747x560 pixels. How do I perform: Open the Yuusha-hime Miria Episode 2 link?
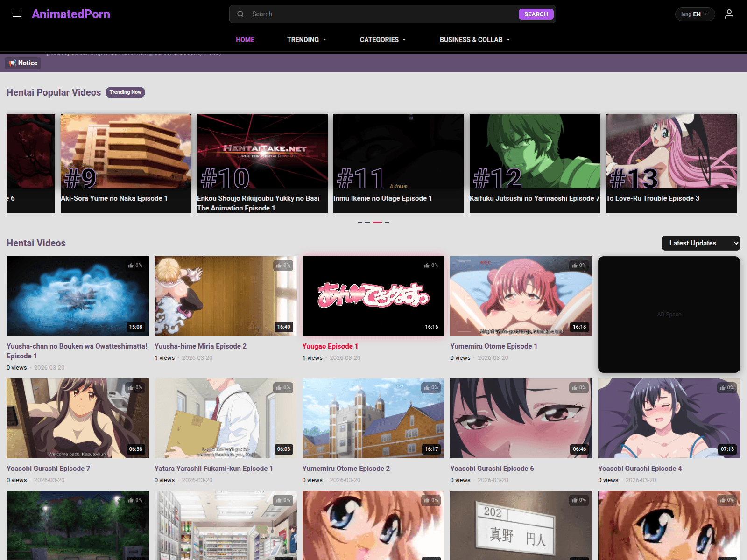coord(200,346)
